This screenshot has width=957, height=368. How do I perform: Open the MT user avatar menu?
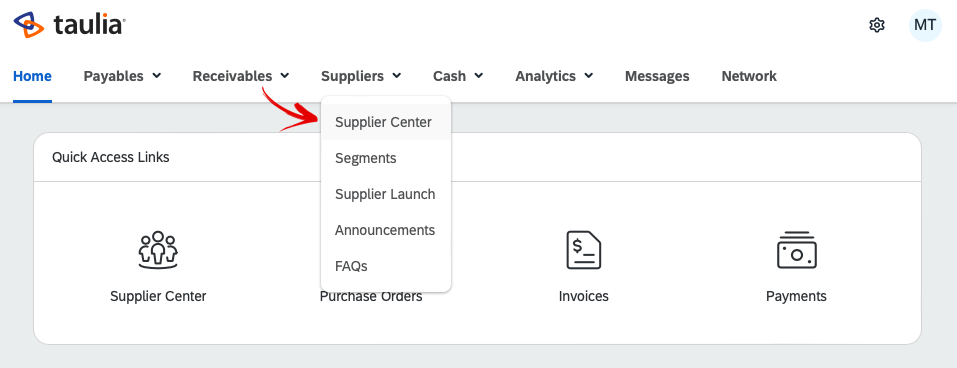click(x=925, y=25)
